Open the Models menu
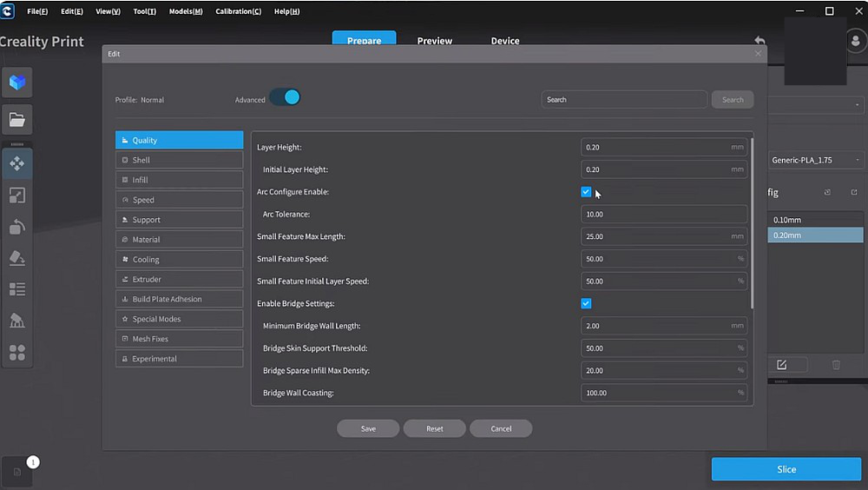Viewport: 868px width, 490px height. (x=186, y=11)
